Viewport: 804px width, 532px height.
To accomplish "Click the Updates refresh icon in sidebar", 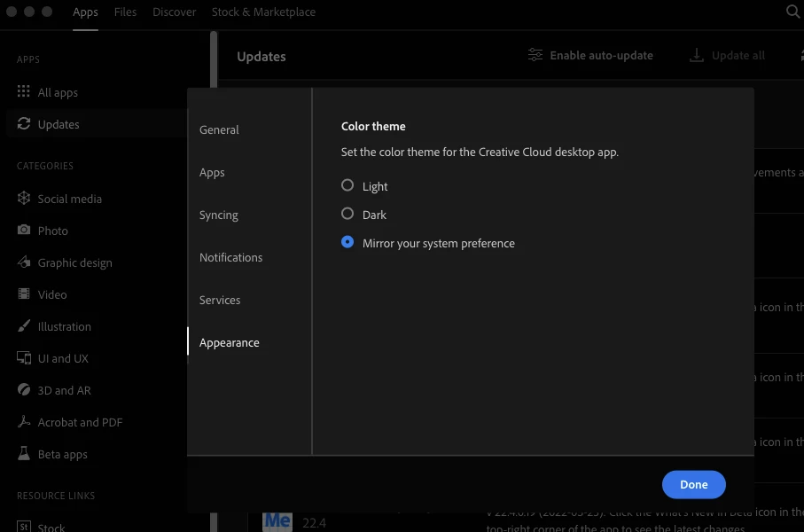I will 24,123.
